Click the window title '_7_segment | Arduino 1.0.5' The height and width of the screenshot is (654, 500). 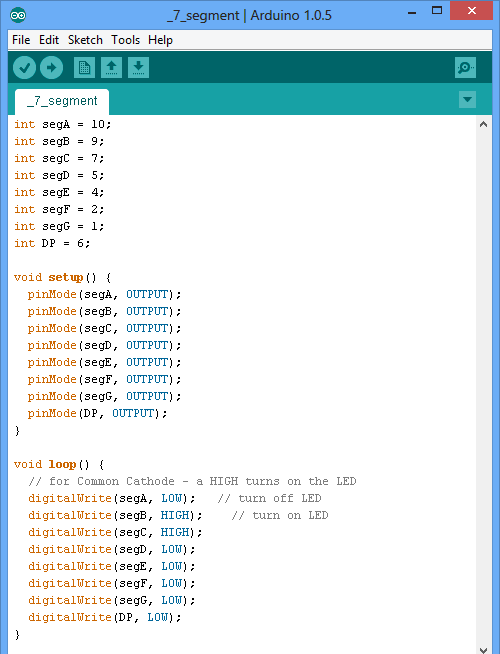click(249, 16)
